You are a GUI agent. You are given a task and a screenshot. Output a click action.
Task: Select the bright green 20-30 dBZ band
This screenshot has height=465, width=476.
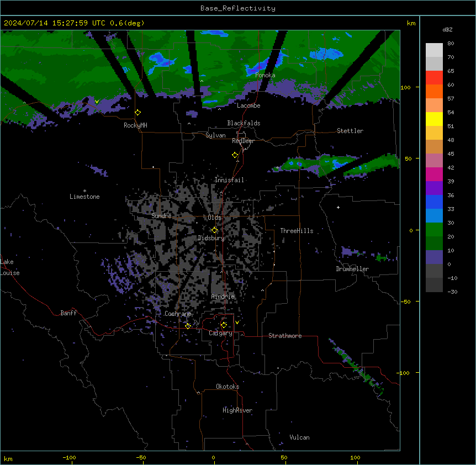click(x=434, y=230)
